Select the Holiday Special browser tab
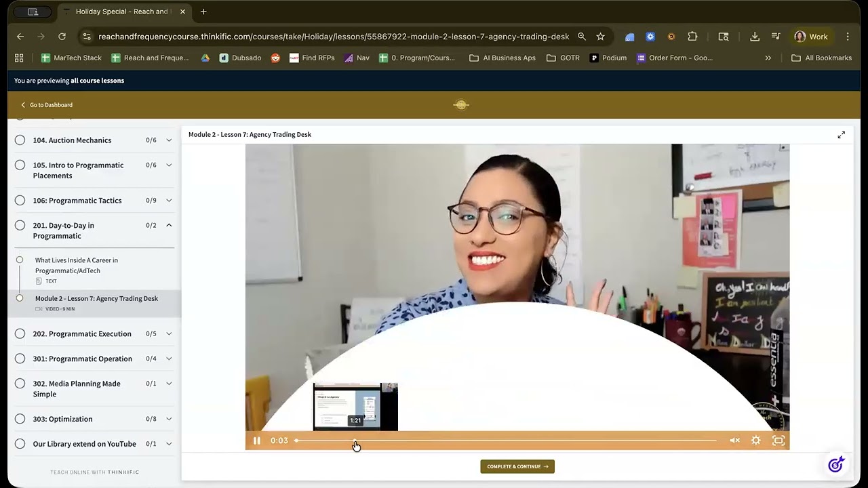868x488 pixels. [x=123, y=12]
